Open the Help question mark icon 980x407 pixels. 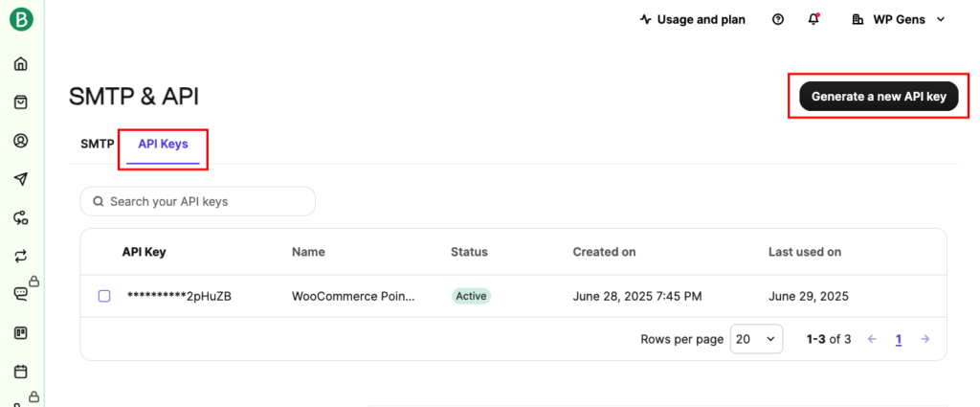tap(778, 19)
